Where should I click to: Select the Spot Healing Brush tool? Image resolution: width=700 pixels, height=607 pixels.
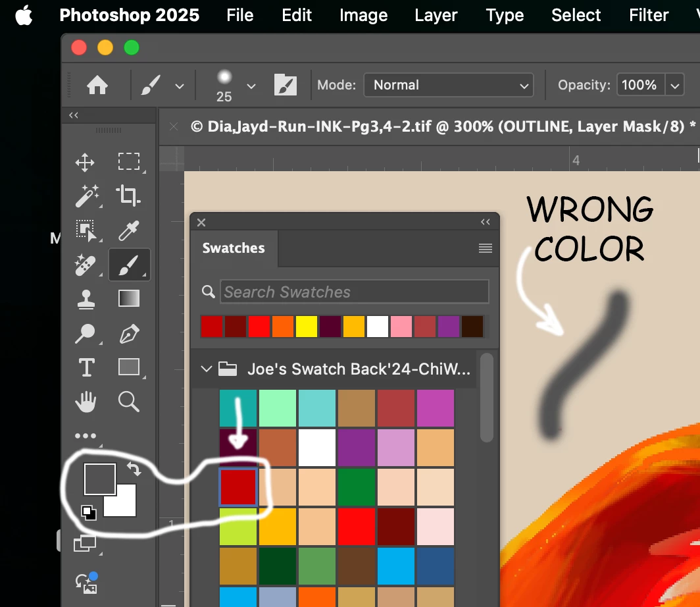[85, 265]
